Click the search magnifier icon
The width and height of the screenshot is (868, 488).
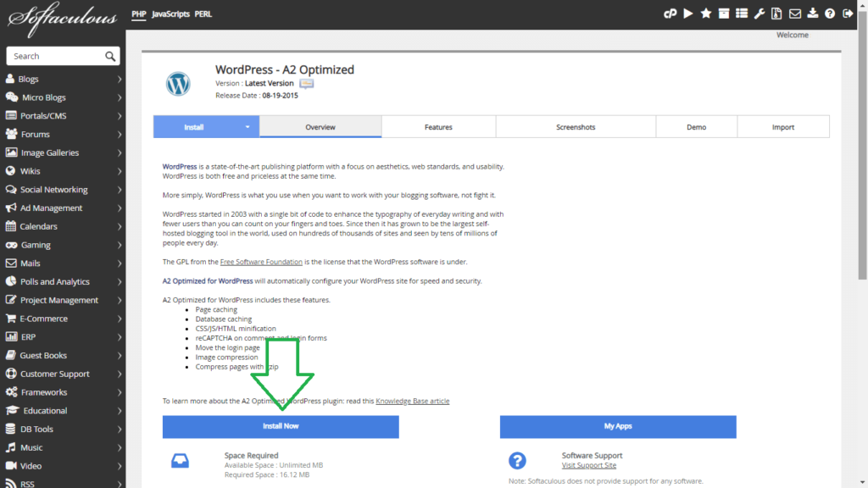click(x=110, y=57)
